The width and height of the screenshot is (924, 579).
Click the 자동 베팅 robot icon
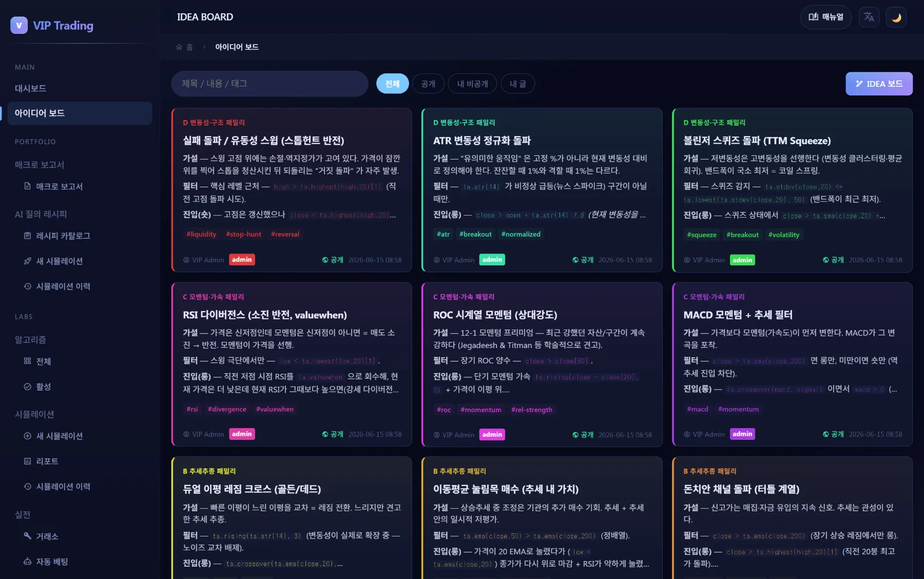(28, 562)
